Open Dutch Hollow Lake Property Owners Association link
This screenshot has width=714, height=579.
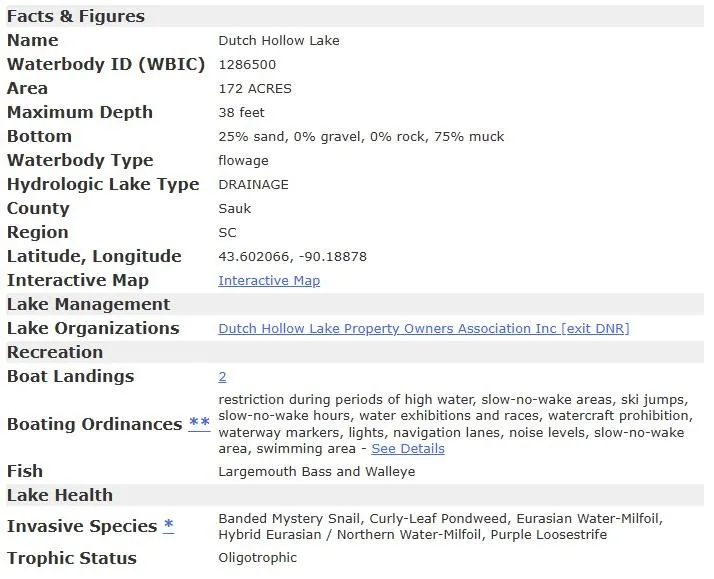pyautogui.click(x=423, y=329)
